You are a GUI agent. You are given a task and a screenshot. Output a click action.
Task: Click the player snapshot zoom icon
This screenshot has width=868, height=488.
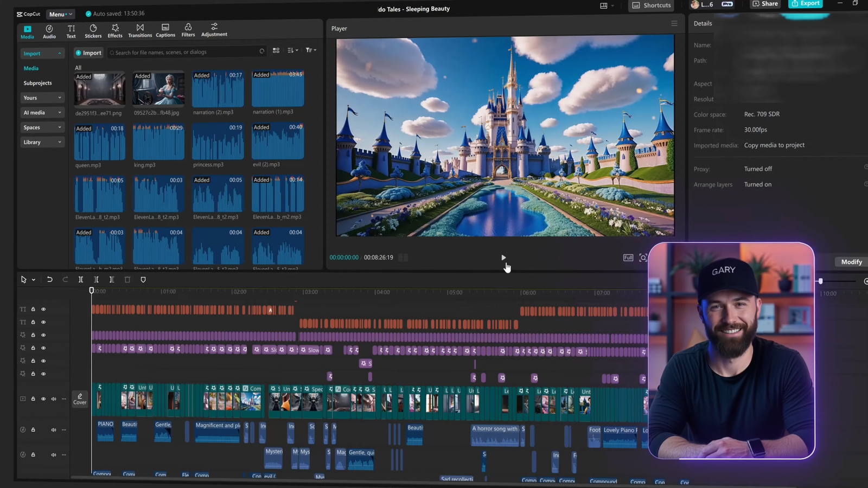pos(643,258)
